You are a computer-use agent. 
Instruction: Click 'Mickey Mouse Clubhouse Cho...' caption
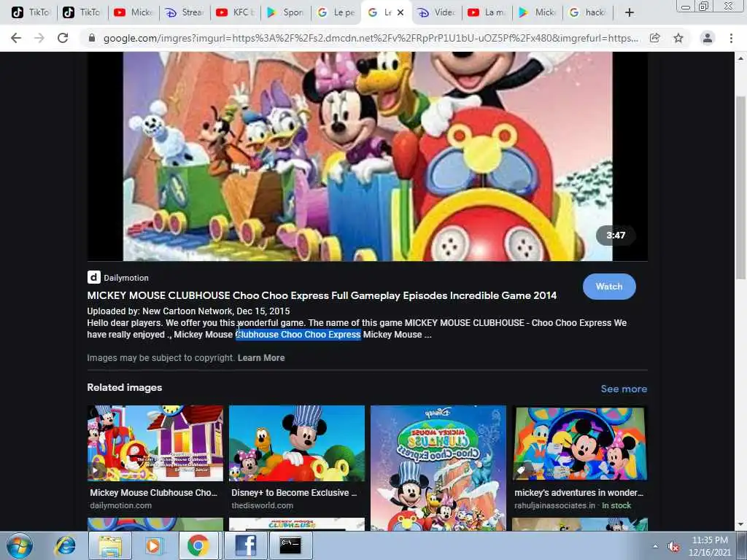pyautogui.click(x=153, y=493)
